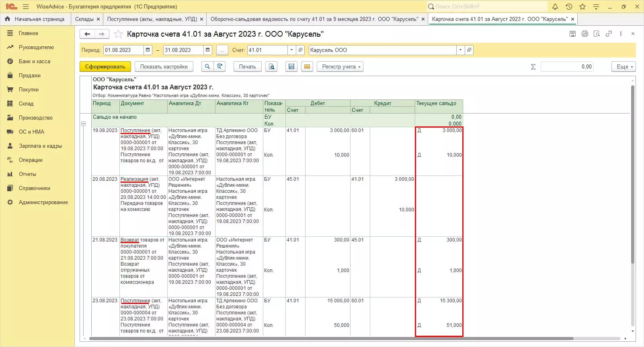This screenshot has height=347, width=644.
Task: Open the Регистр учета dropdown menu
Action: (x=340, y=67)
